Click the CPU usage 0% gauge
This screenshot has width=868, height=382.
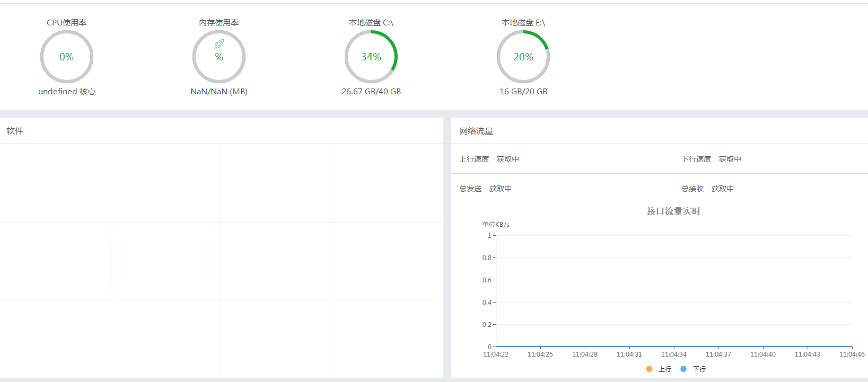click(x=67, y=57)
